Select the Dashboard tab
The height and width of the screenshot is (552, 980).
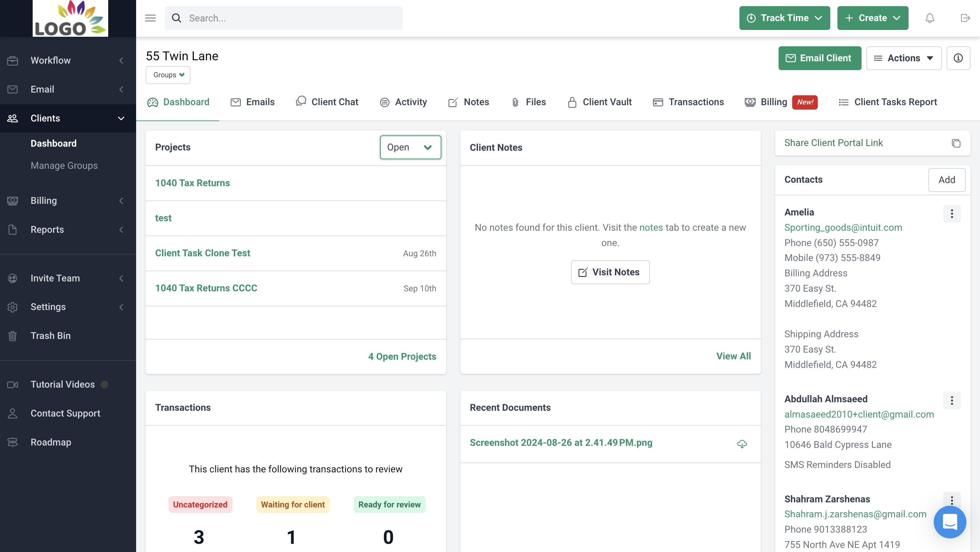(178, 102)
